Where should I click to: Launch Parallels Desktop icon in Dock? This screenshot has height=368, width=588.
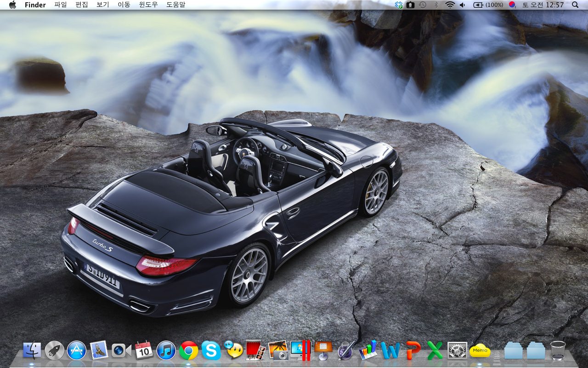click(300, 351)
